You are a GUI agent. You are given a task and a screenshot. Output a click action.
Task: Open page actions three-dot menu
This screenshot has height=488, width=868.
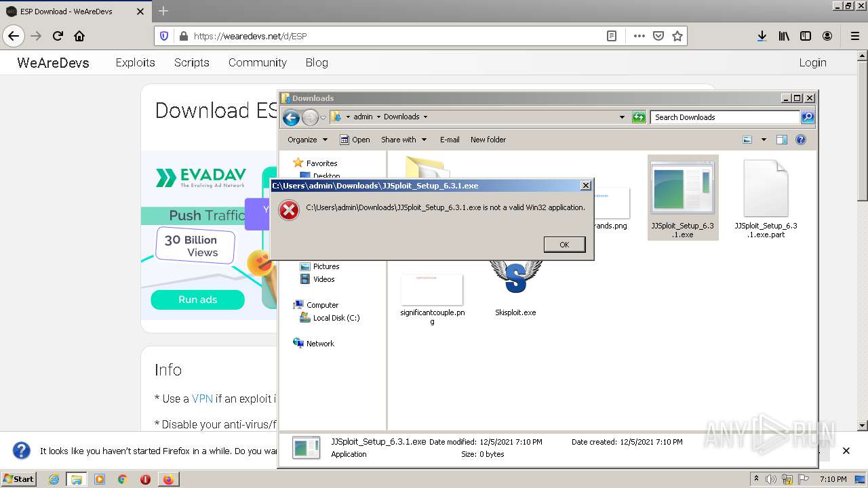pos(639,36)
